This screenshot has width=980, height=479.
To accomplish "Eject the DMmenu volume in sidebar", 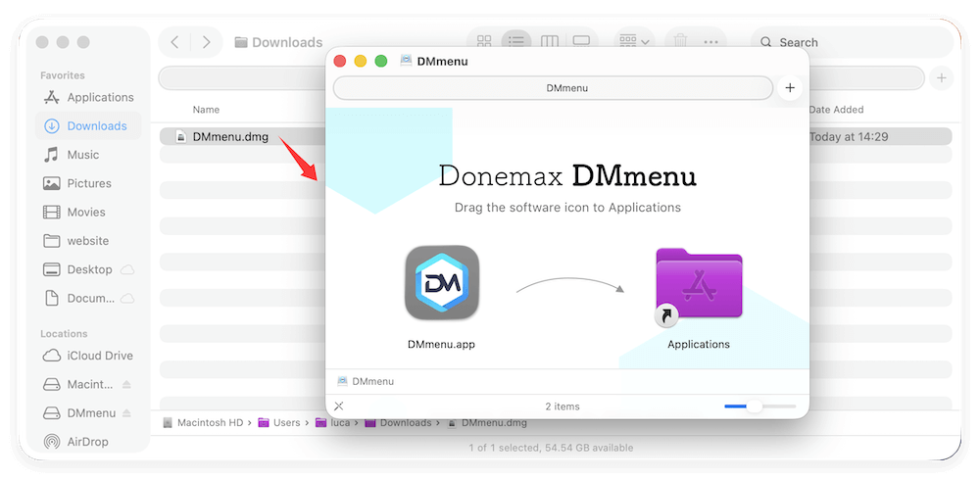I will [126, 413].
